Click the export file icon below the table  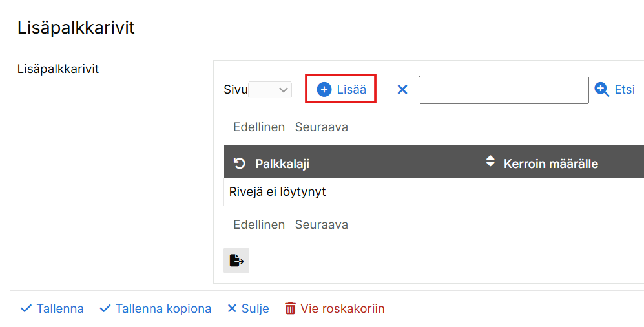(x=236, y=260)
